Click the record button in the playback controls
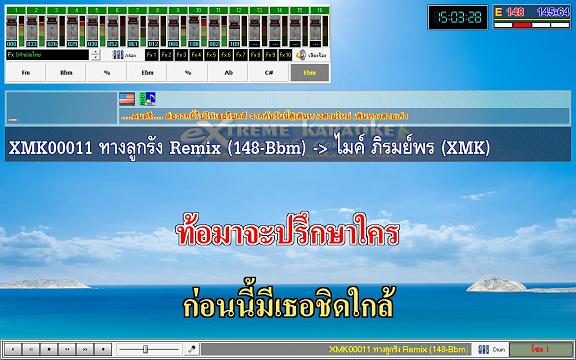Image resolution: width=576 pixels, height=360 pixels. 103,349
